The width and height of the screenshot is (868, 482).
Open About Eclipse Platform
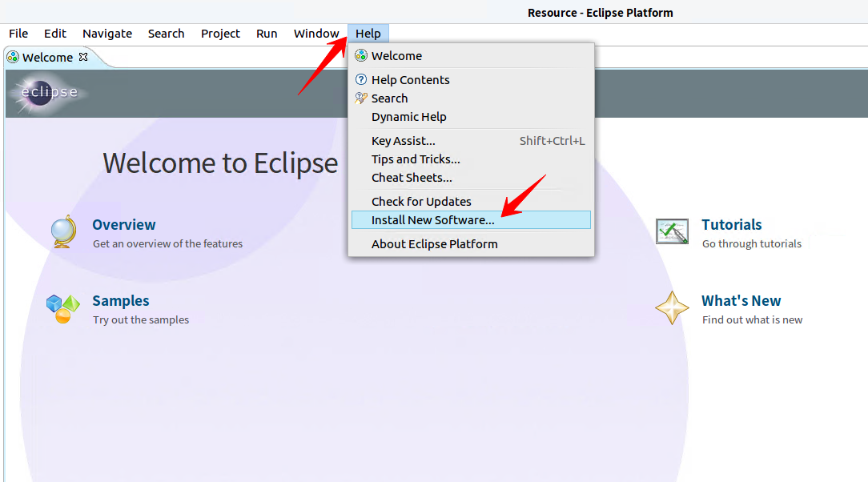click(x=471, y=244)
